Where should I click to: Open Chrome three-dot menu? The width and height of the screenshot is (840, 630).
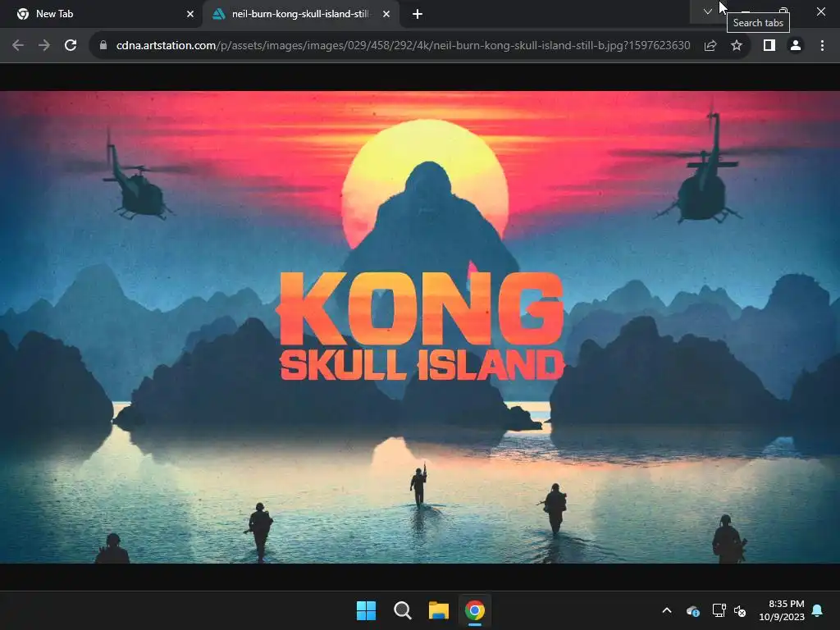822,46
